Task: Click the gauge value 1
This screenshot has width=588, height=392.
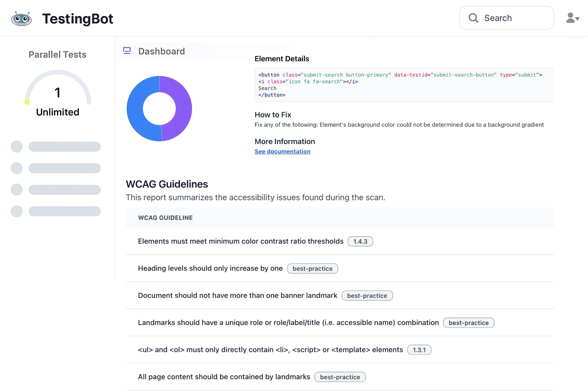Action: pos(57,93)
